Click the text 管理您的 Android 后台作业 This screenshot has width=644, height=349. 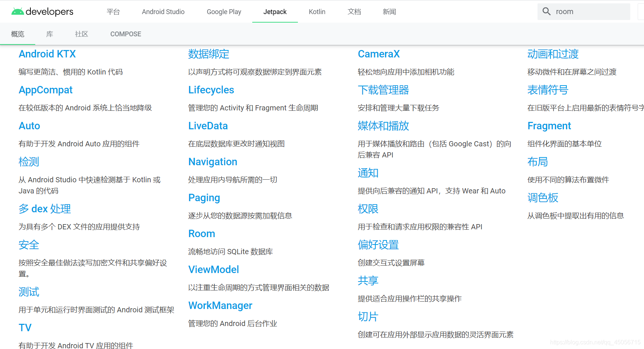233,324
